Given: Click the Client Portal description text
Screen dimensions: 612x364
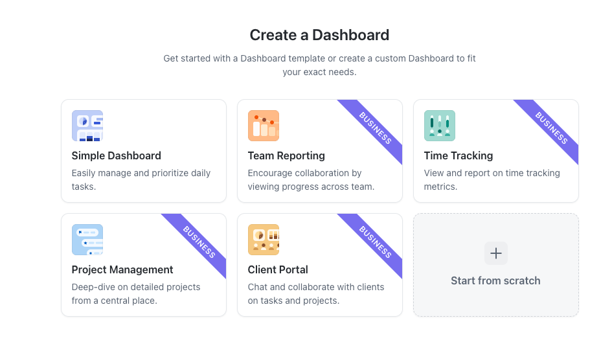Looking at the screenshot, I should tap(315, 293).
